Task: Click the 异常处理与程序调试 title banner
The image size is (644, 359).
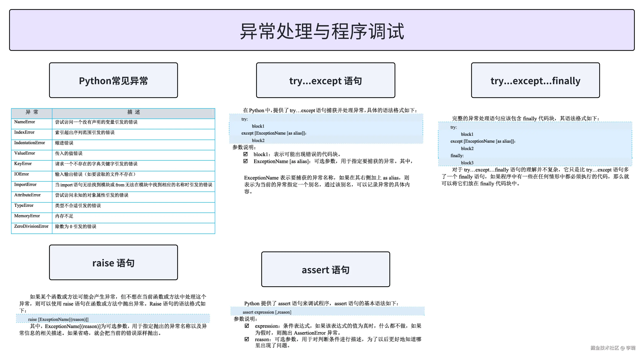Action: pyautogui.click(x=322, y=30)
